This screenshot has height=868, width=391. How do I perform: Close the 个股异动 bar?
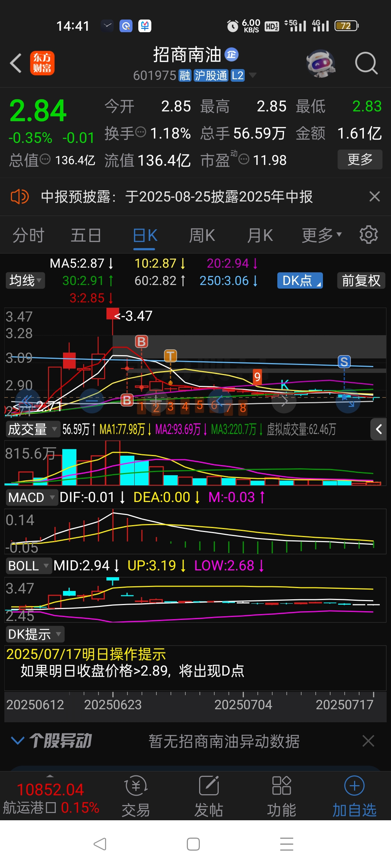(x=369, y=741)
